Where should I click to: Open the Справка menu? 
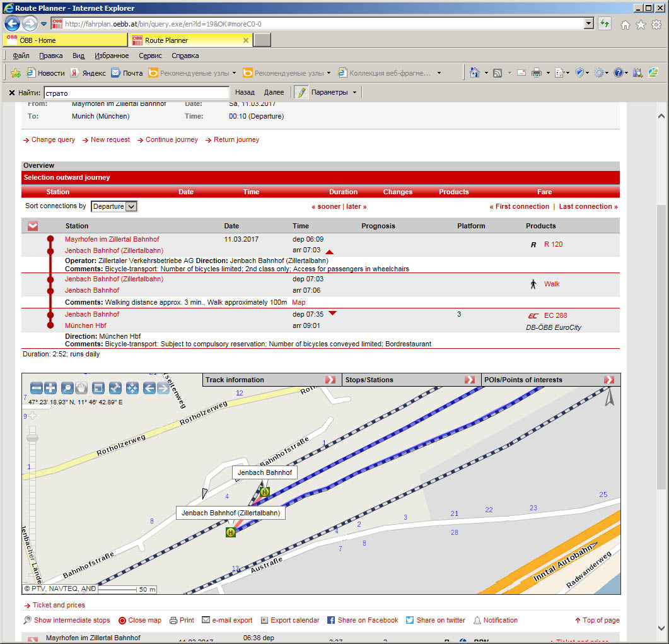(185, 56)
